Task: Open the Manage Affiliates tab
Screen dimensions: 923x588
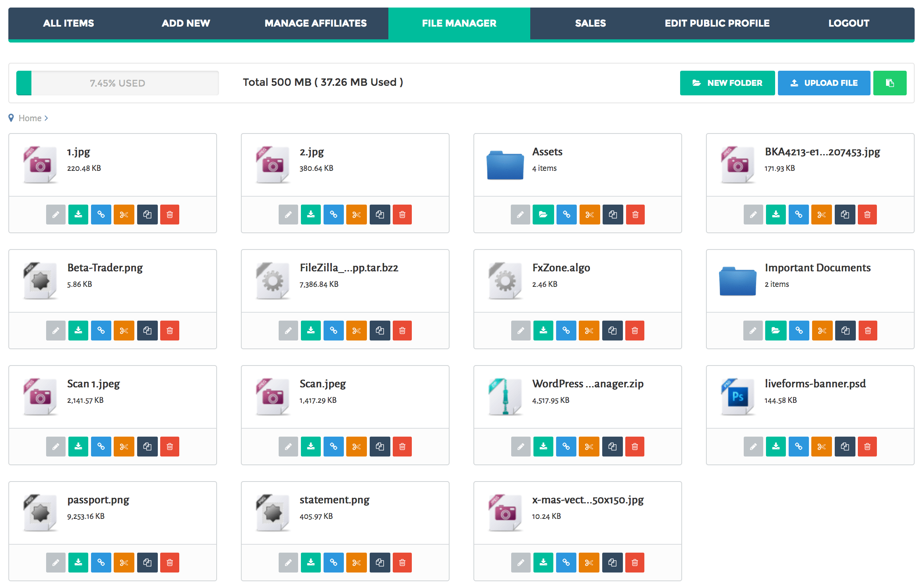Action: point(315,23)
